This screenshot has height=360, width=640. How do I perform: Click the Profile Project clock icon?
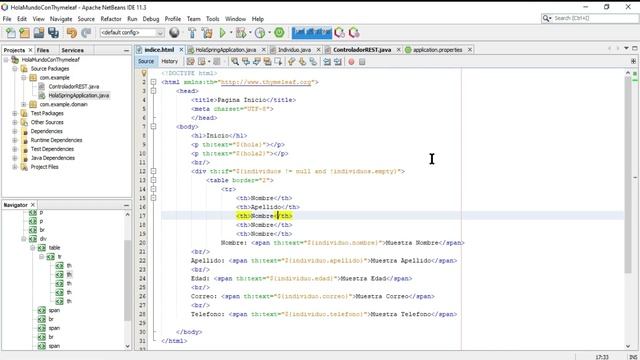tap(260, 33)
